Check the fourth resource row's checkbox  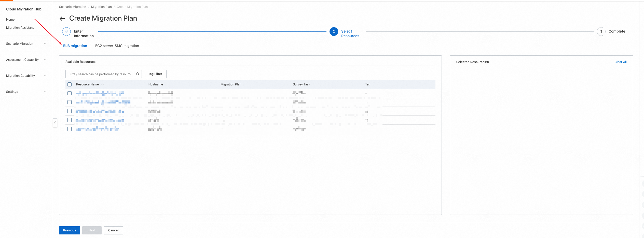tap(70, 120)
